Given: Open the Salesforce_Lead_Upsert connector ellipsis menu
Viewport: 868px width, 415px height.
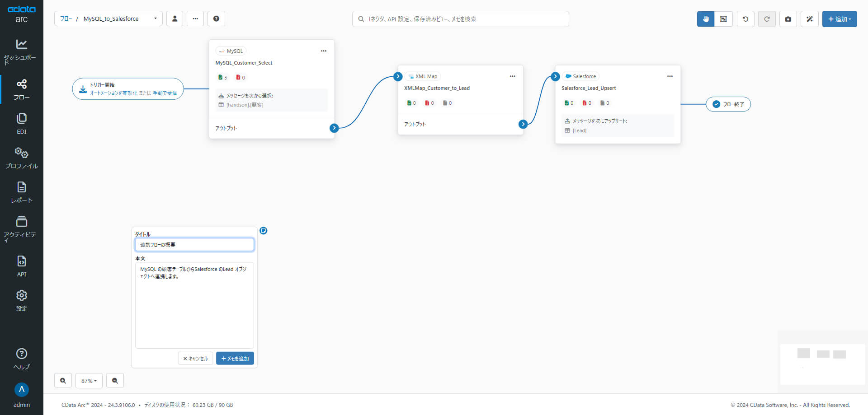Looking at the screenshot, I should [670, 76].
